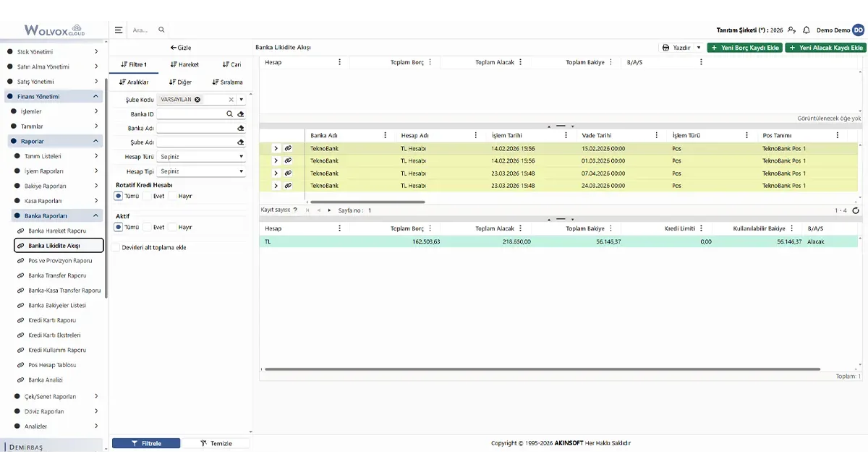Go to next page arrow in pager

pyautogui.click(x=330, y=210)
